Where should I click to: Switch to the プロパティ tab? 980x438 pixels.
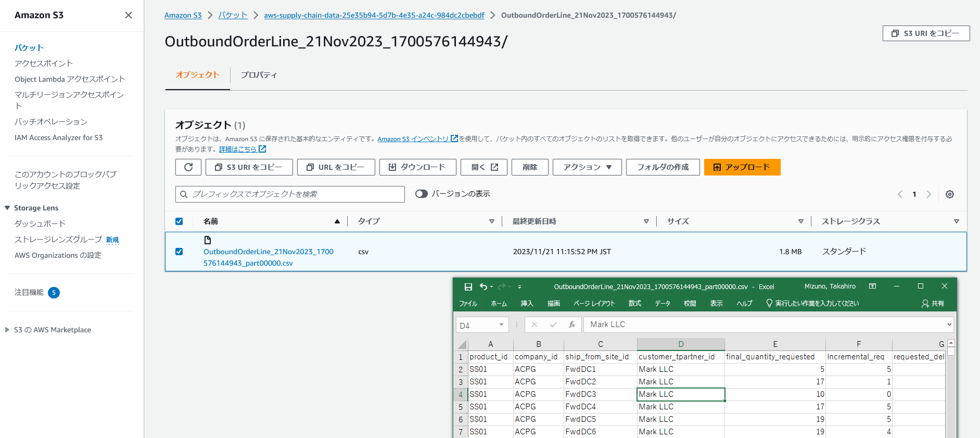[x=259, y=75]
